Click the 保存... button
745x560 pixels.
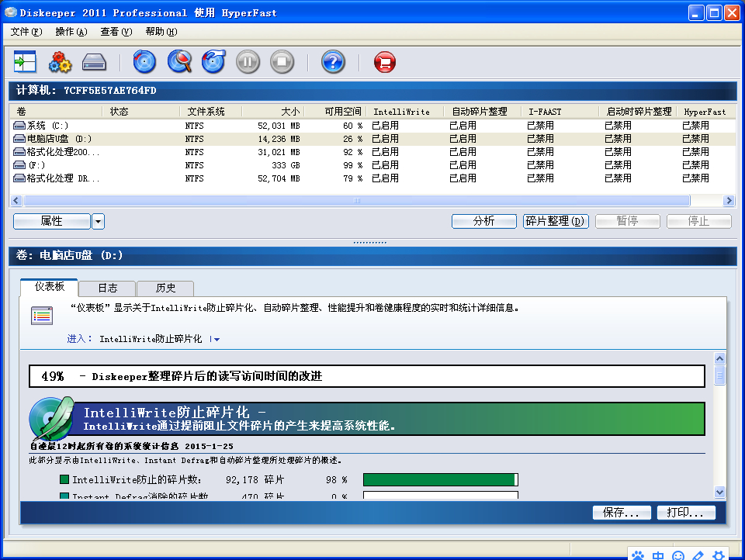click(x=622, y=513)
